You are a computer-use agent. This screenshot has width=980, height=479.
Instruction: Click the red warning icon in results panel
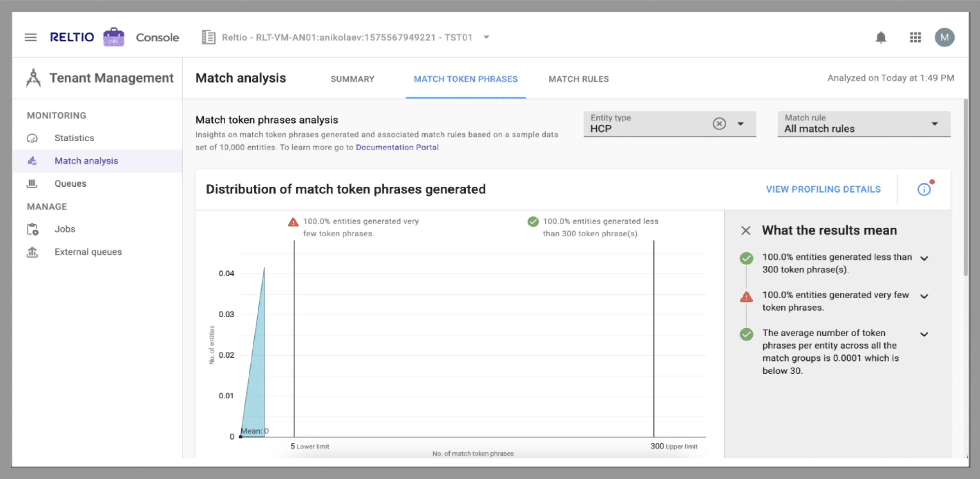[746, 297]
